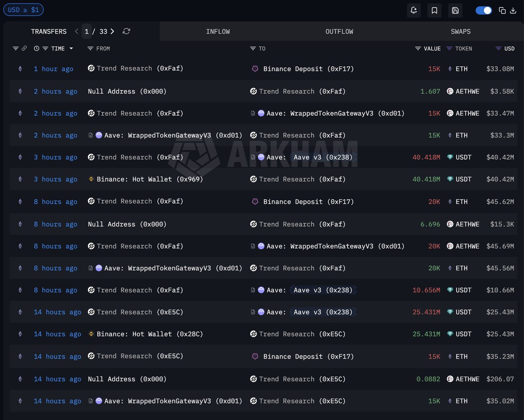The width and height of the screenshot is (524, 420).
Task: Refresh the transfers list
Action: click(x=127, y=31)
